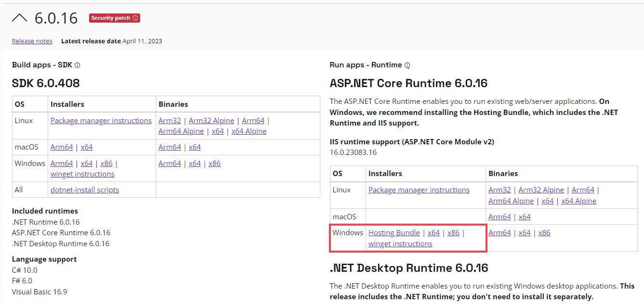Click the SDK 6.0.408 heading

46,83
